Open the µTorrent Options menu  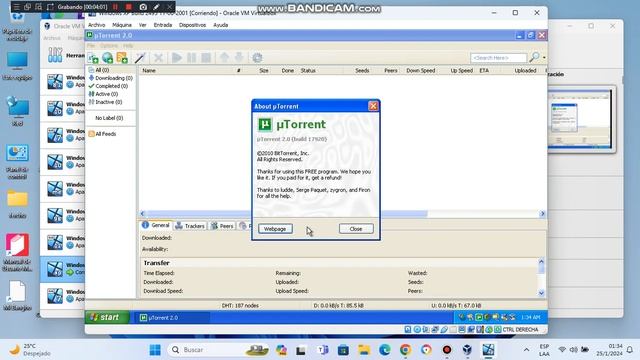pyautogui.click(x=109, y=46)
